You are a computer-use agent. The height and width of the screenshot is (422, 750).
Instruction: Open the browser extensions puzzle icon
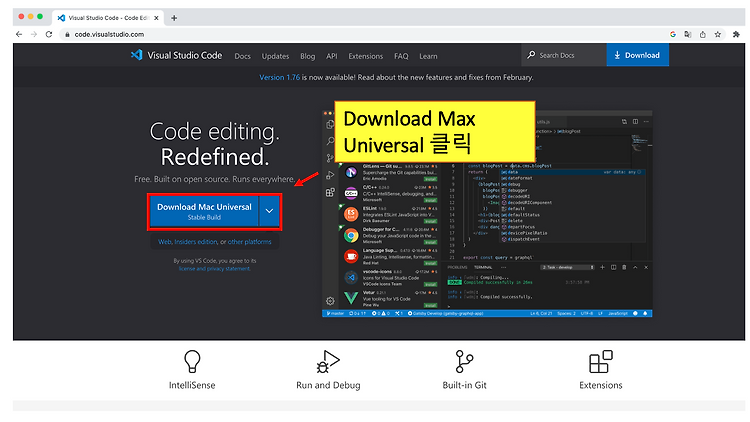736,34
